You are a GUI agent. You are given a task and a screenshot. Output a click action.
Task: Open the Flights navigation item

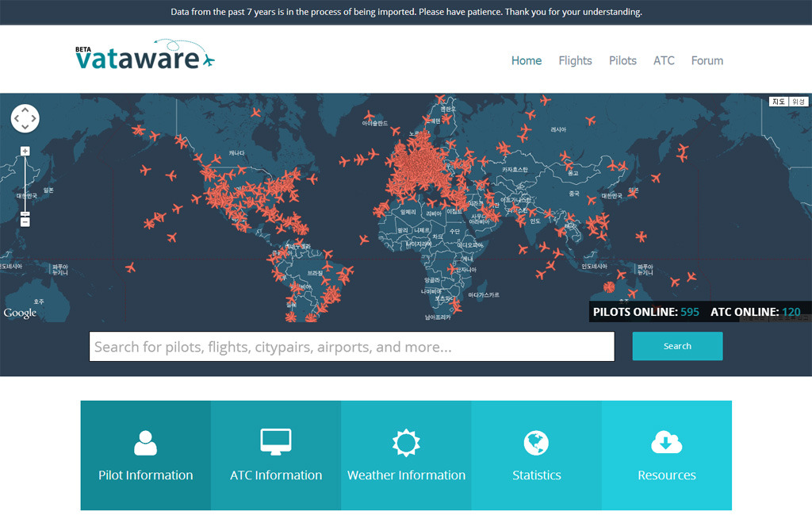pos(575,60)
